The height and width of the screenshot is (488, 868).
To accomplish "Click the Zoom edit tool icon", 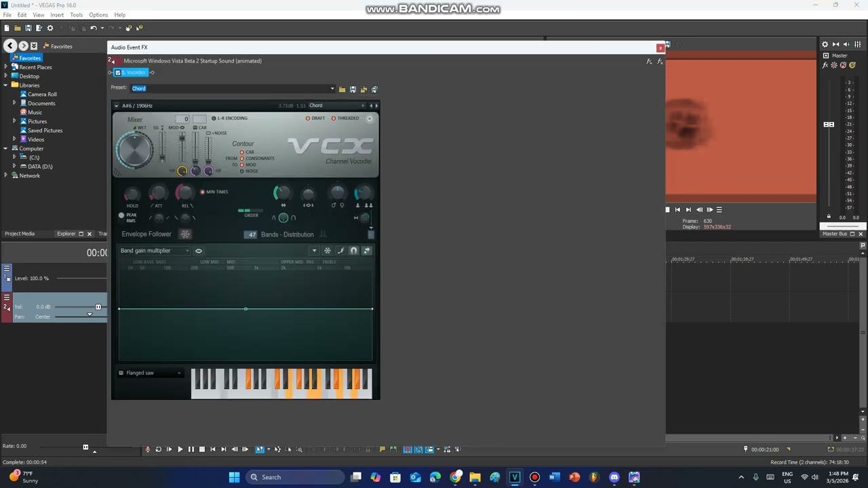I will [x=299, y=449].
